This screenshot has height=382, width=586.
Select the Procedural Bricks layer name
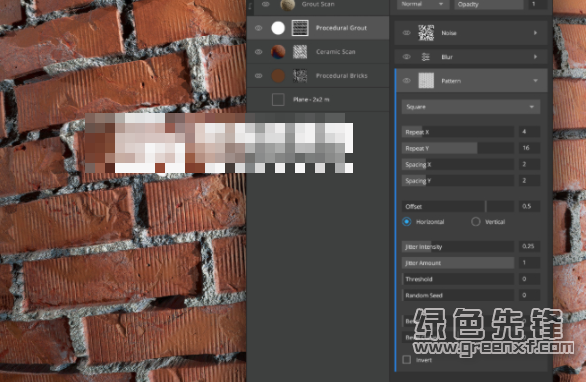[x=342, y=76]
